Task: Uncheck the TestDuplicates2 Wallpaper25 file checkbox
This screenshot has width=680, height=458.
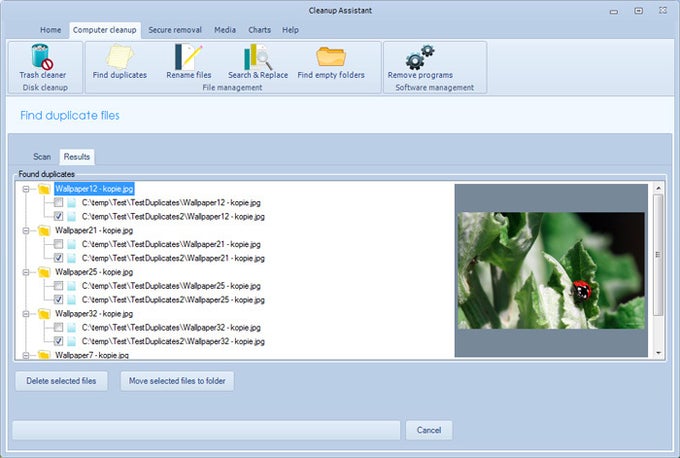Action: pyautogui.click(x=59, y=299)
